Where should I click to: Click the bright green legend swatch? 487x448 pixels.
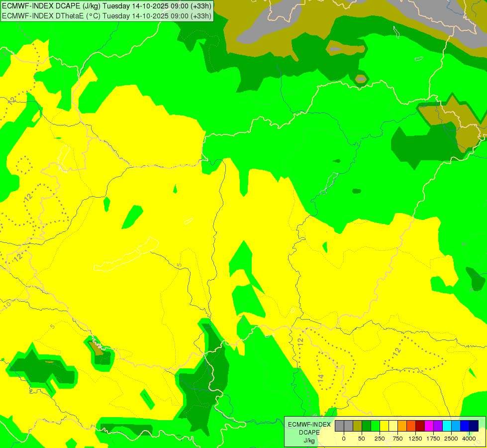(x=375, y=426)
